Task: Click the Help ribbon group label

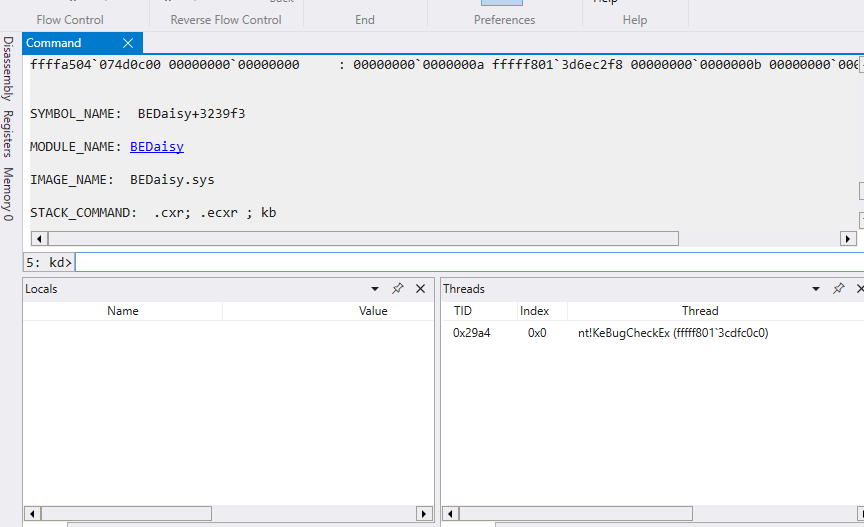Action: tap(635, 20)
